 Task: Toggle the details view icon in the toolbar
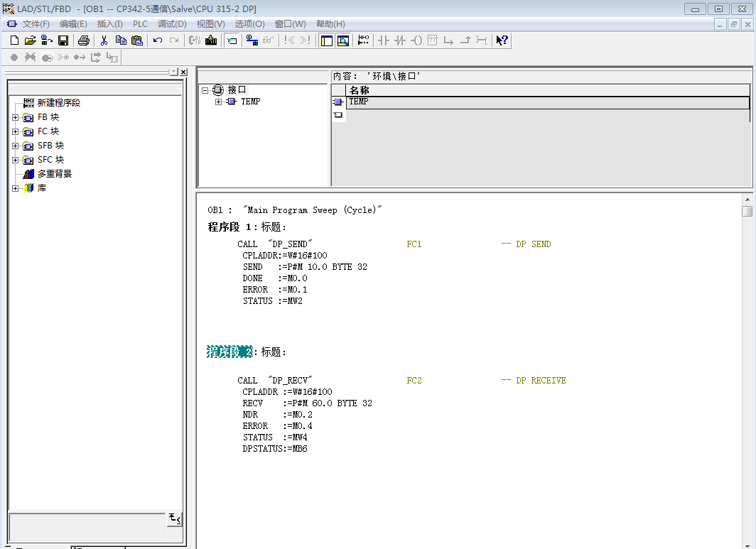click(x=343, y=40)
